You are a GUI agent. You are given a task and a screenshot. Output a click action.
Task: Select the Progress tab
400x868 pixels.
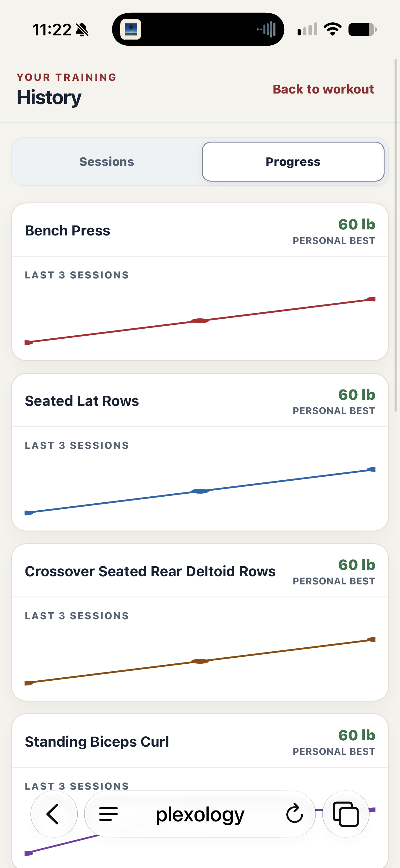coord(293,162)
